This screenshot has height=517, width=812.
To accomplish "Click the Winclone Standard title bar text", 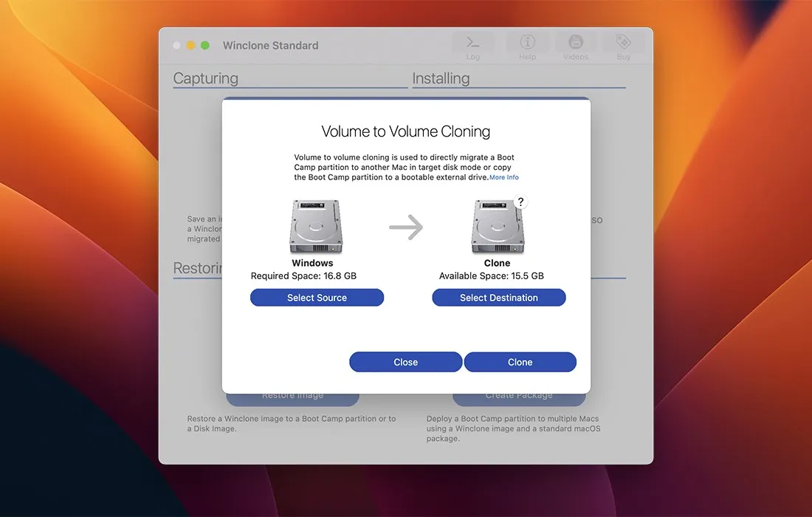I will coord(270,45).
